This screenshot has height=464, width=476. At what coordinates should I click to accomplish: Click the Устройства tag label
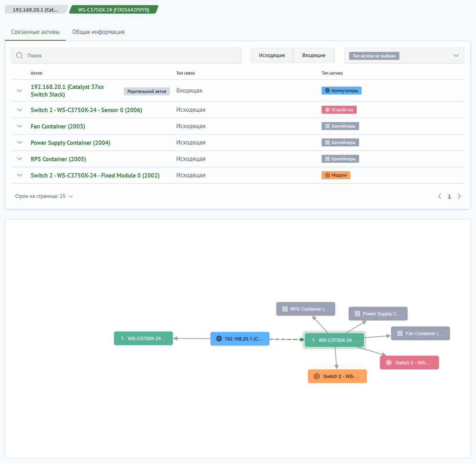tap(342, 110)
